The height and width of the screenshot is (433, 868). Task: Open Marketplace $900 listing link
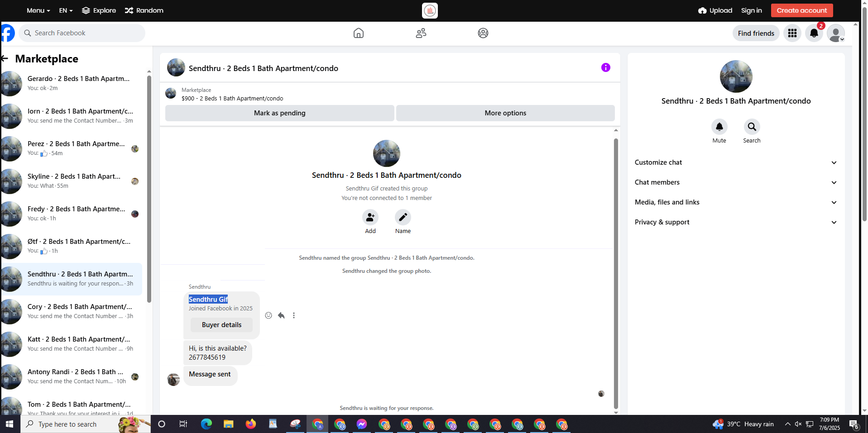[x=232, y=99]
